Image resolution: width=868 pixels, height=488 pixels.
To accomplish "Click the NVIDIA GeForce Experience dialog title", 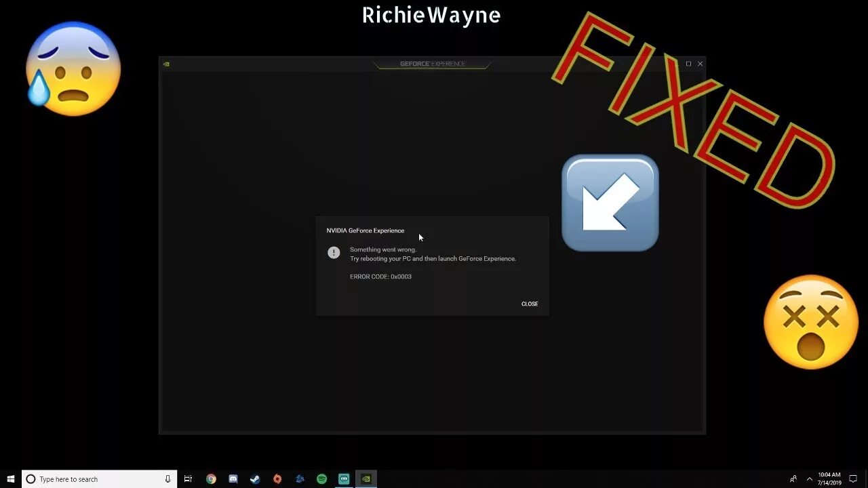I will [366, 230].
